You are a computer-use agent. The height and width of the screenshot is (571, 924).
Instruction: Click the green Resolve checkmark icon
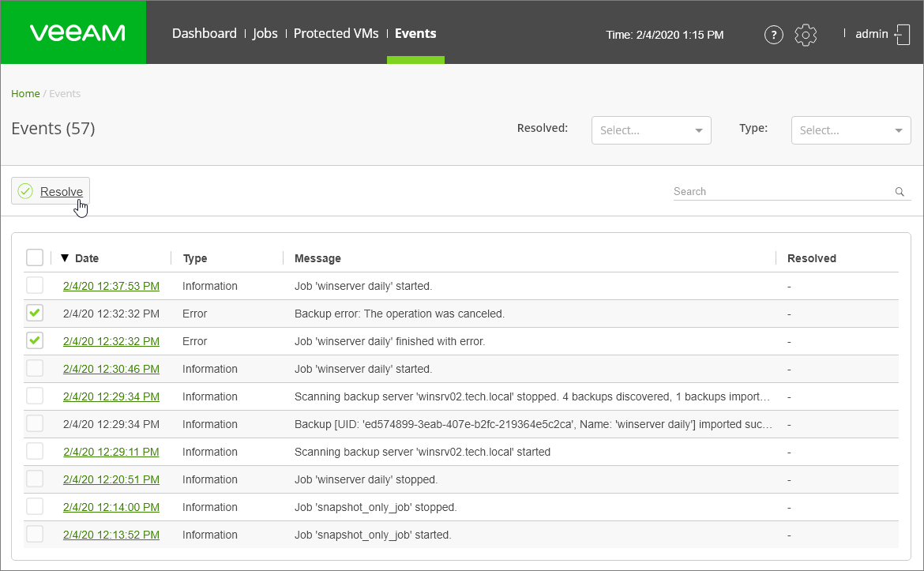pos(25,191)
